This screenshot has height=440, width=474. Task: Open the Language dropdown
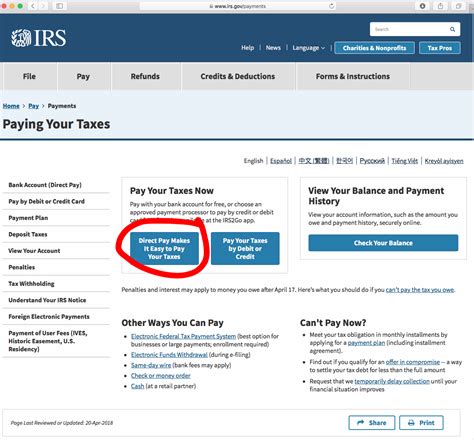308,48
